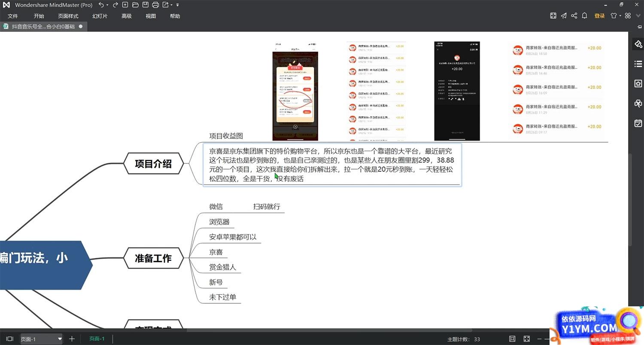Click the fit-to-page icon in status bar
The width and height of the screenshot is (644, 345).
point(512,339)
